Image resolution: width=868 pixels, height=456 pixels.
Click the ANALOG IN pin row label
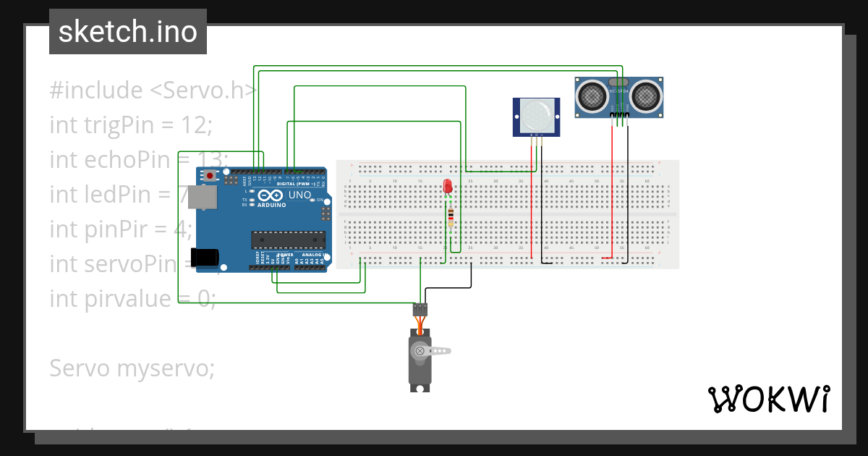point(313,255)
